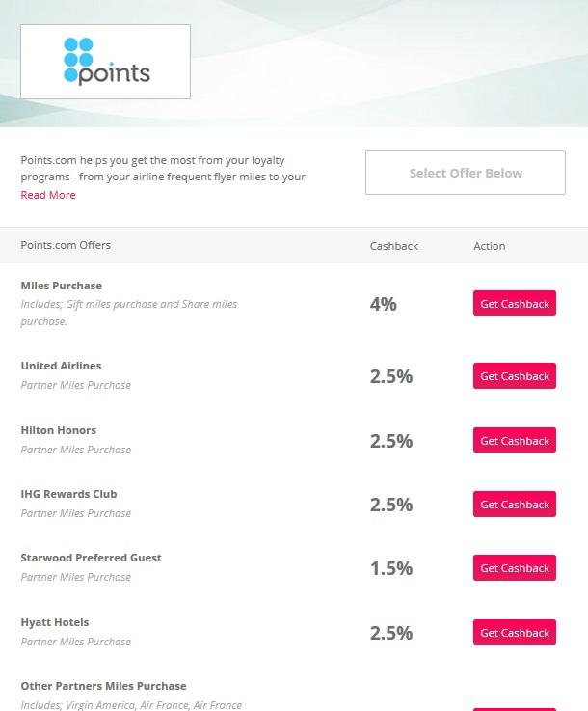Get Cashback for Miles Purchase offer

[515, 304]
